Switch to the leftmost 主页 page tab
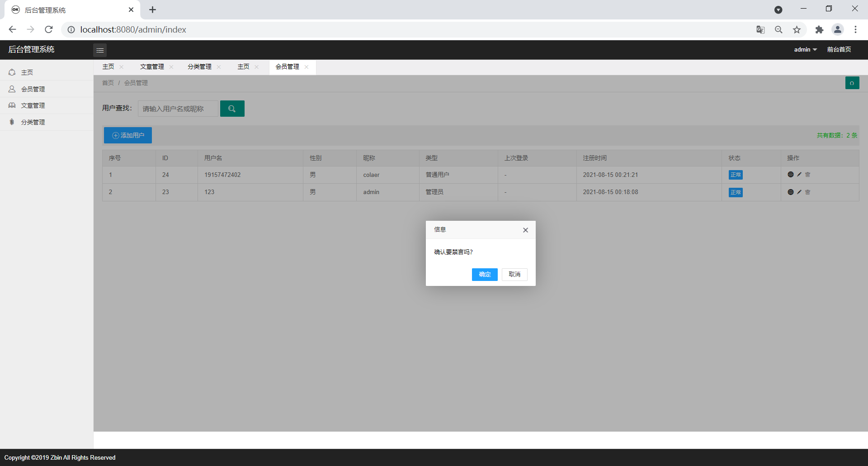 pos(108,67)
